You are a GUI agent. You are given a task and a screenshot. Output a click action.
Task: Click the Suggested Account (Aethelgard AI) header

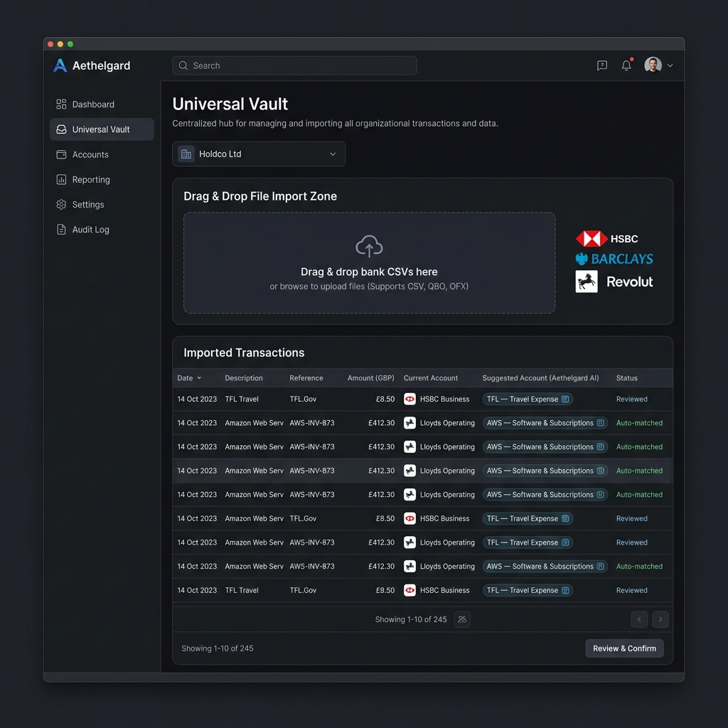tap(540, 378)
